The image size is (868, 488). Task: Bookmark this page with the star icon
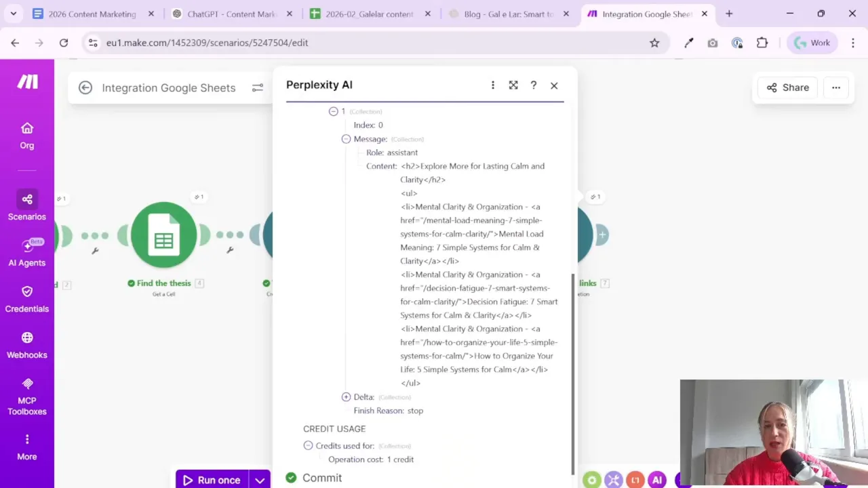(654, 43)
